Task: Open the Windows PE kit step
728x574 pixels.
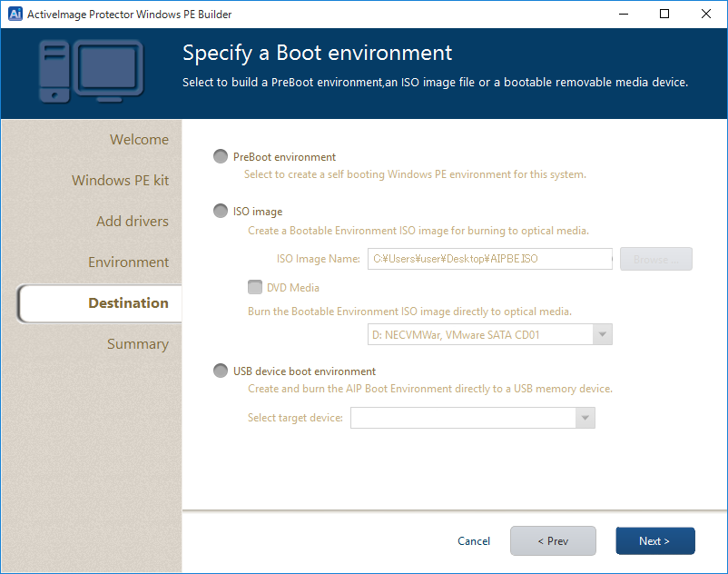Action: [x=120, y=181]
